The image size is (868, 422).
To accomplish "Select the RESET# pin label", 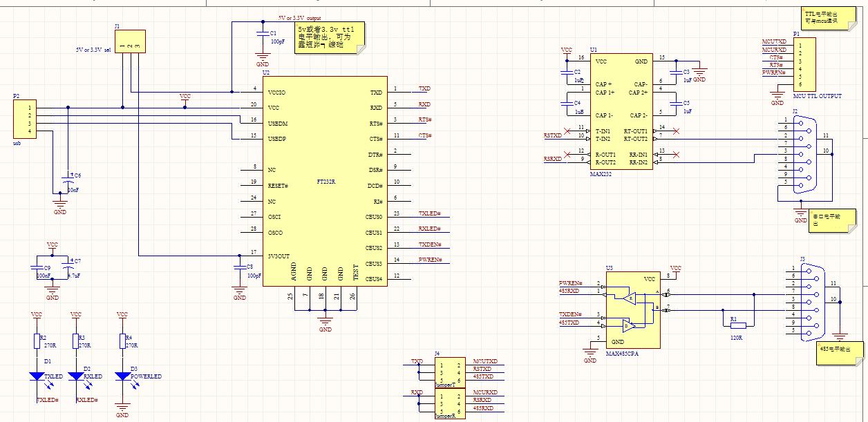I will (x=278, y=186).
